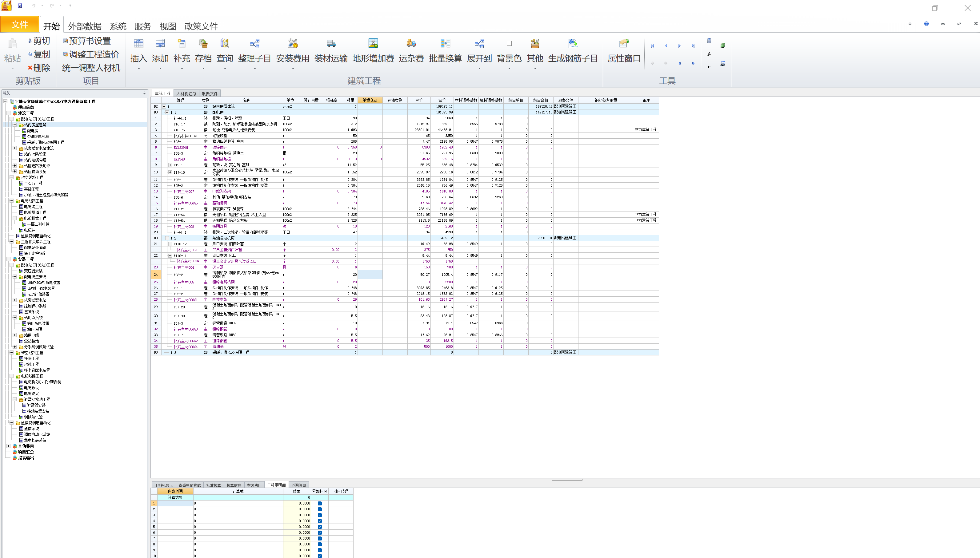The width and height of the screenshot is (980, 558).
Task: Toggle 累加标识 checkbox in row 2
Action: 319,509
